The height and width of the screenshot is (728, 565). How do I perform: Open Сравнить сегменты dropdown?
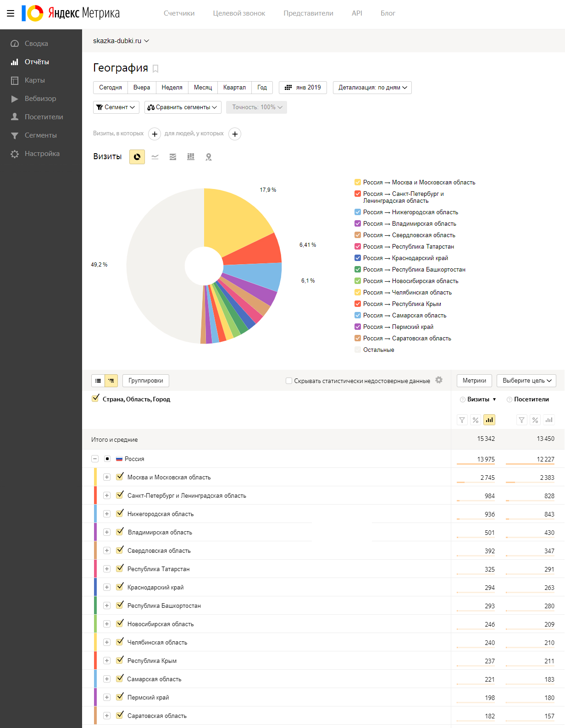coord(183,107)
